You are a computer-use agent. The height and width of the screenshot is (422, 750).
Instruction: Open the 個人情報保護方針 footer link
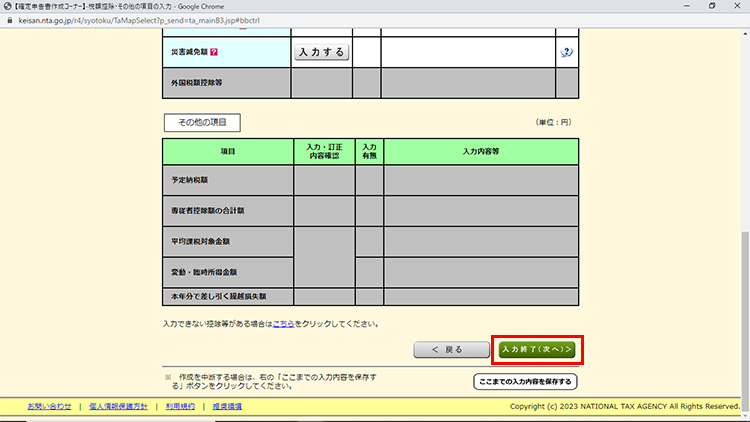point(118,407)
